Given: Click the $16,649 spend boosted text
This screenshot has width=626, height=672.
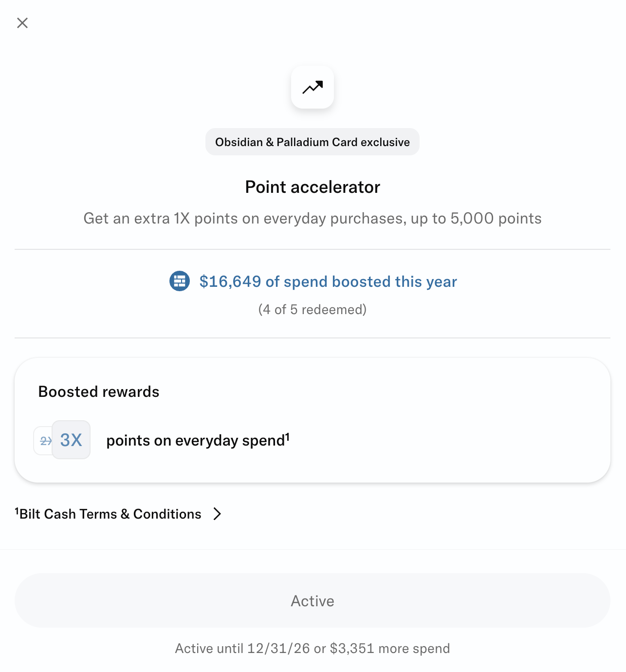Looking at the screenshot, I should pos(328,281).
